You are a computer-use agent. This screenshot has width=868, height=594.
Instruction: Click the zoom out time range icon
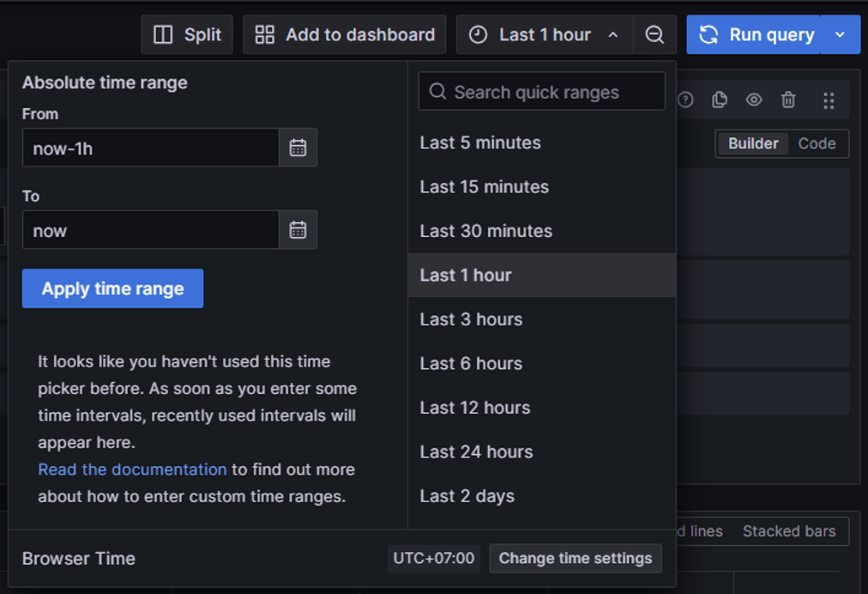654,35
